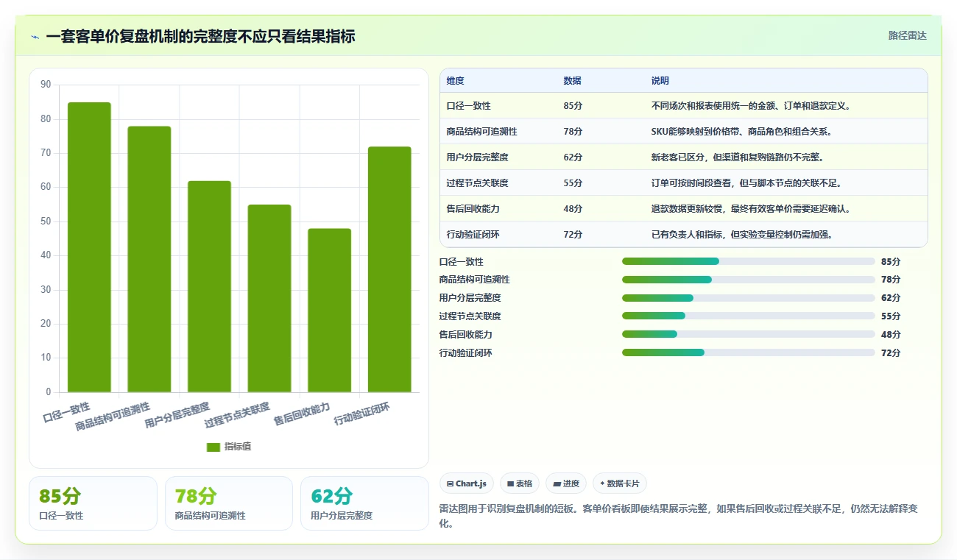The height and width of the screenshot is (560, 957).
Task: Click the table cell 过程节点关联度 in 维度 column
Action: (x=478, y=183)
